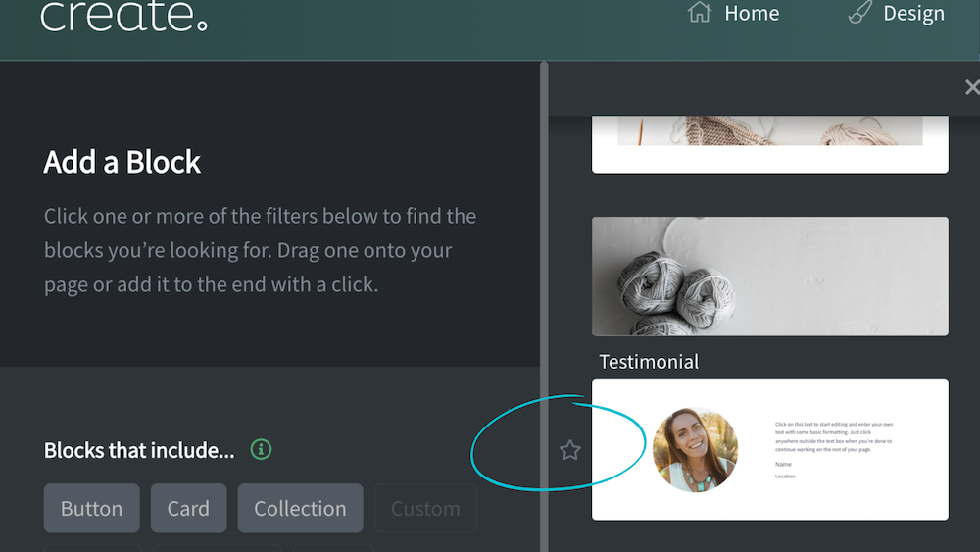980x552 pixels.
Task: Click the create. logo
Action: tap(123, 16)
